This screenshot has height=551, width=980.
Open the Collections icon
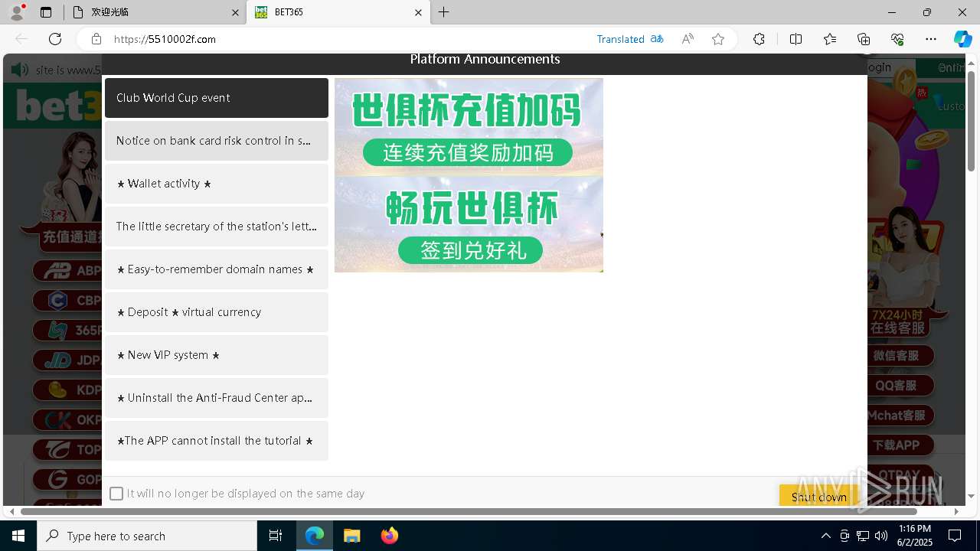(864, 39)
